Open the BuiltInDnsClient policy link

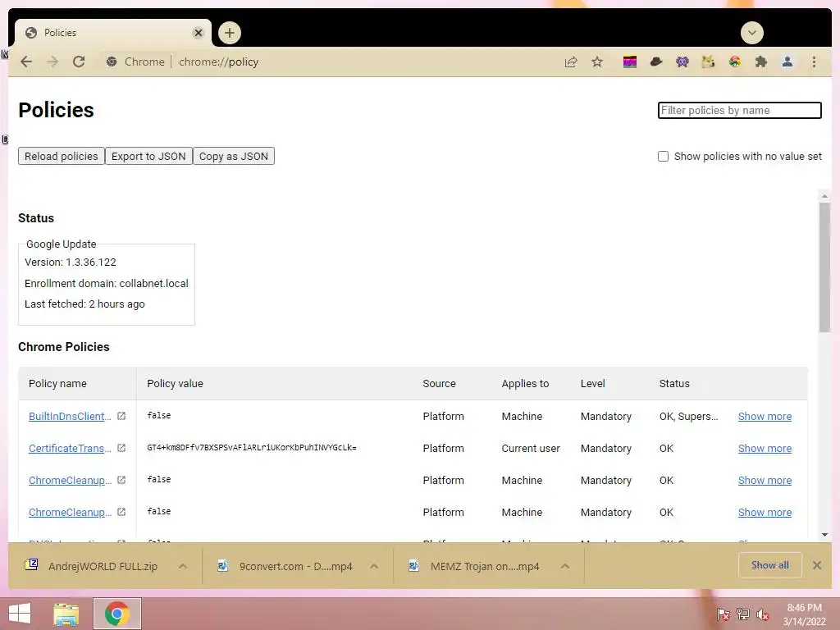click(70, 416)
